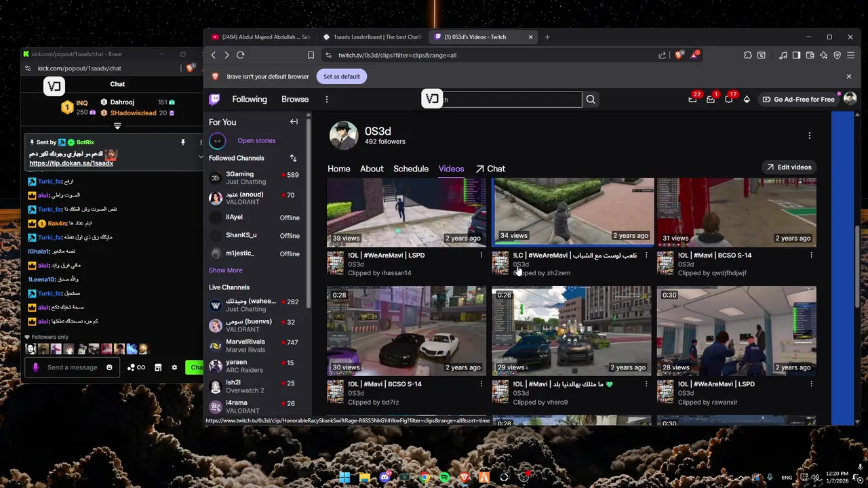Open Twitch whispers icon with badge 17
The image size is (868, 488).
729,99
